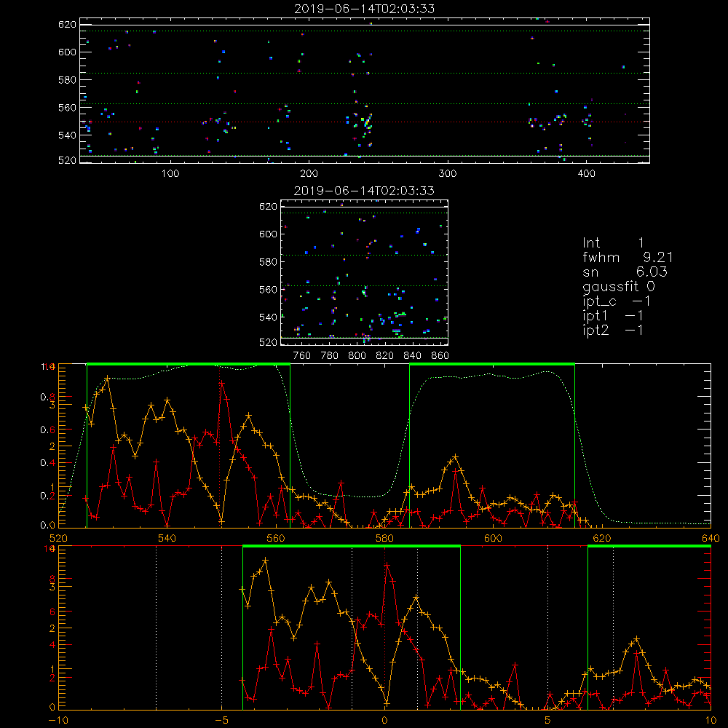Screen dimensions: 728x728
Task: Click x-axis label 560 of the line profile plot
Action: (276, 539)
